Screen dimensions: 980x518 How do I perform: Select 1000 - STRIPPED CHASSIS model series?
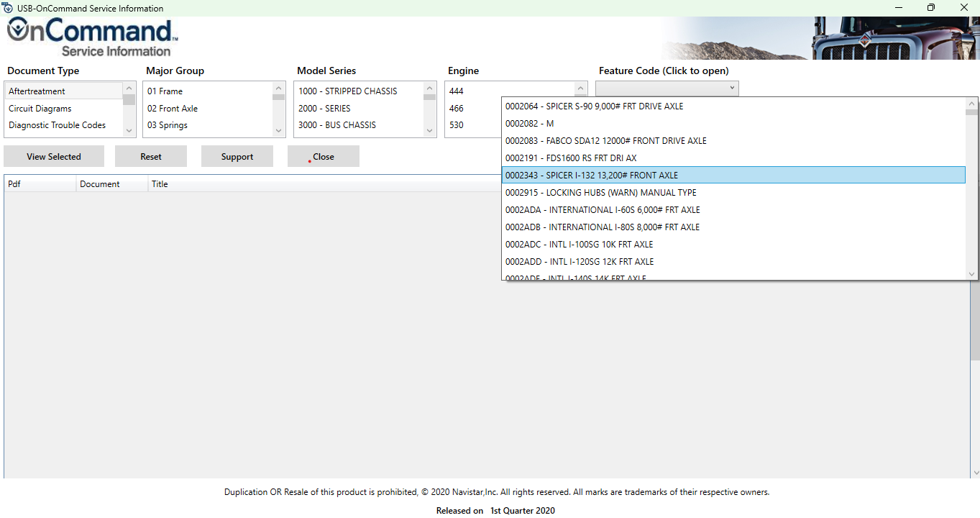click(x=359, y=91)
